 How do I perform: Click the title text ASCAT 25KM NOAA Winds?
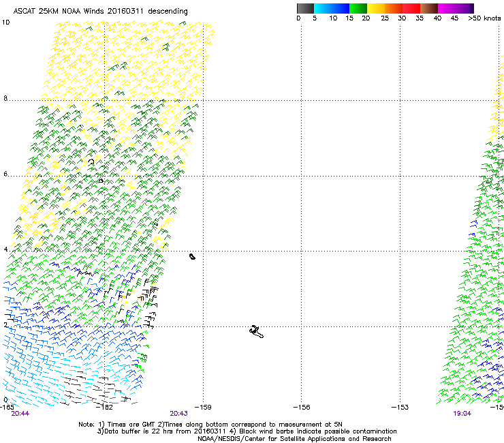coord(58,12)
